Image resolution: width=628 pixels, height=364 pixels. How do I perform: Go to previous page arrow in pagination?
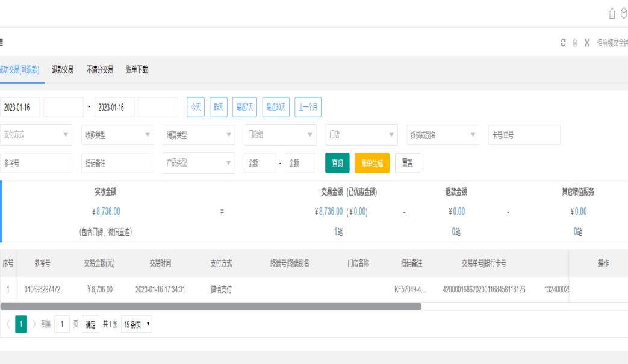8,324
